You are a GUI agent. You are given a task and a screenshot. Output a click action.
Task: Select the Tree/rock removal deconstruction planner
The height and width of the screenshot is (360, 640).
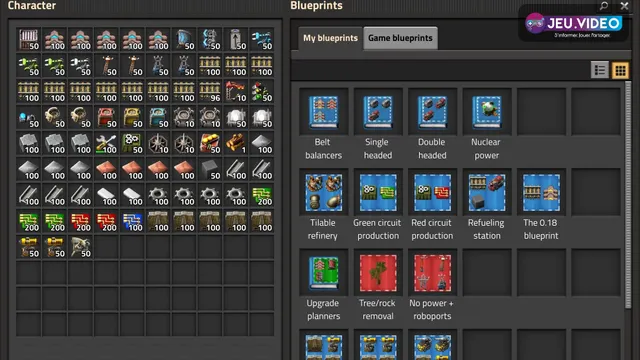(378, 273)
